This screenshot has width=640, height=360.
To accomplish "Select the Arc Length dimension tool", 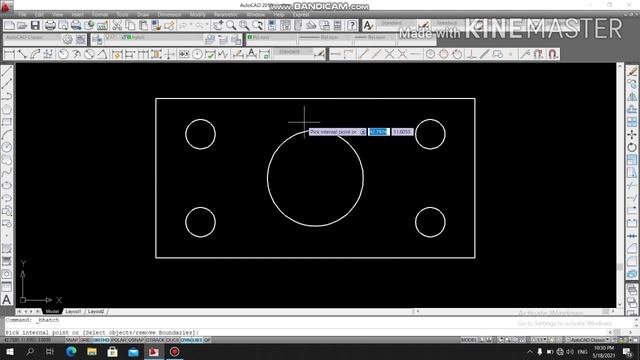I will point(35,54).
